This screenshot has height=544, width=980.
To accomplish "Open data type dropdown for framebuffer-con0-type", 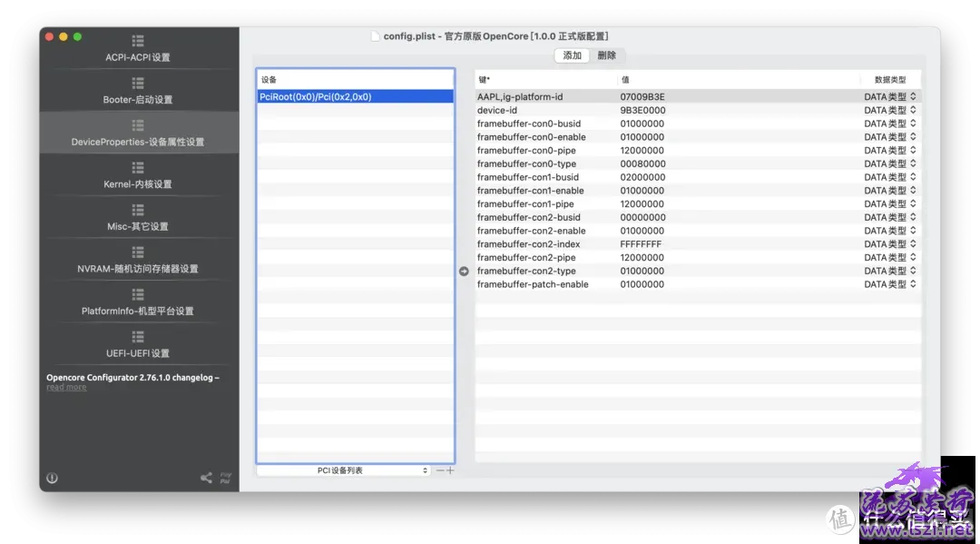I will click(890, 163).
